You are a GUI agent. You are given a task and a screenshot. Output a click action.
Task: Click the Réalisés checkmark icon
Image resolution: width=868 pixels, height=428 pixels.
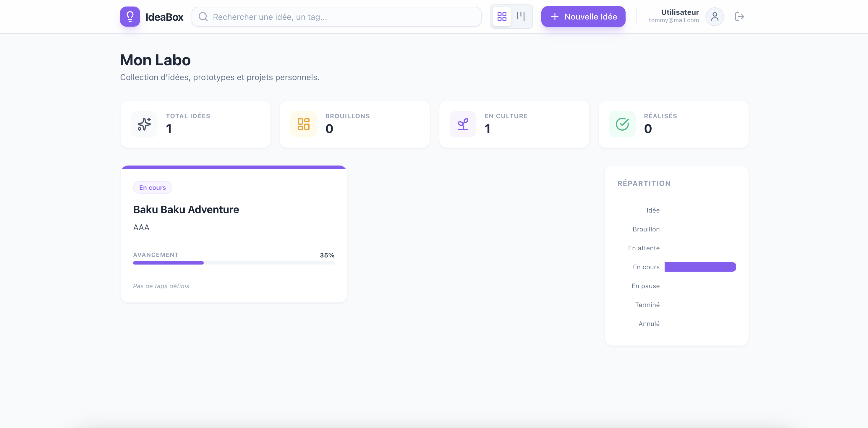tap(622, 124)
